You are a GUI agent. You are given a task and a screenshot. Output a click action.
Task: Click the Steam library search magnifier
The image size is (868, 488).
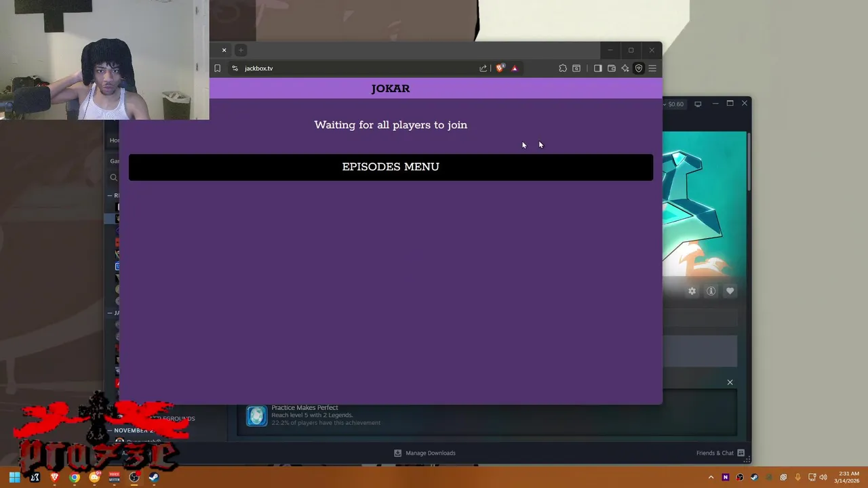tap(113, 178)
